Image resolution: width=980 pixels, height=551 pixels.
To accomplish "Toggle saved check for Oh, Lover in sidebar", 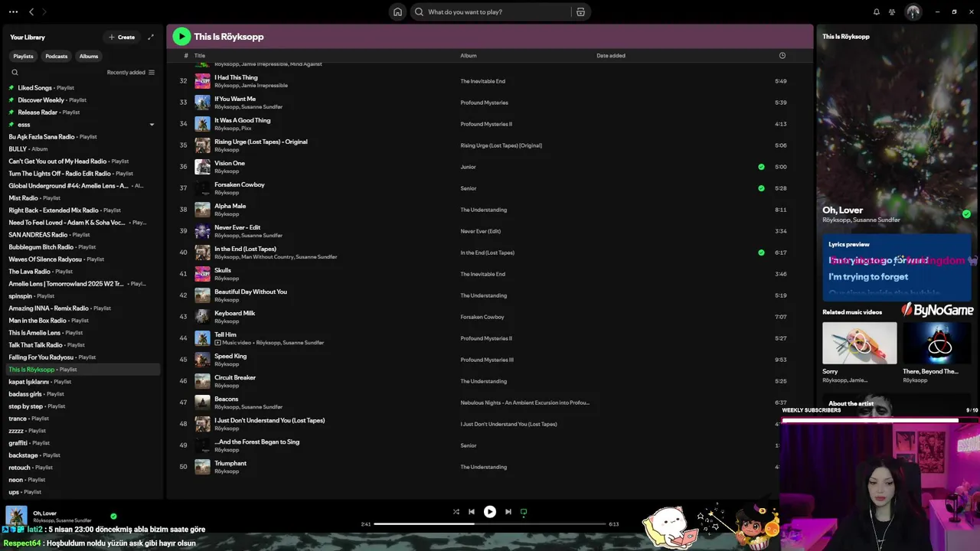I will [966, 214].
